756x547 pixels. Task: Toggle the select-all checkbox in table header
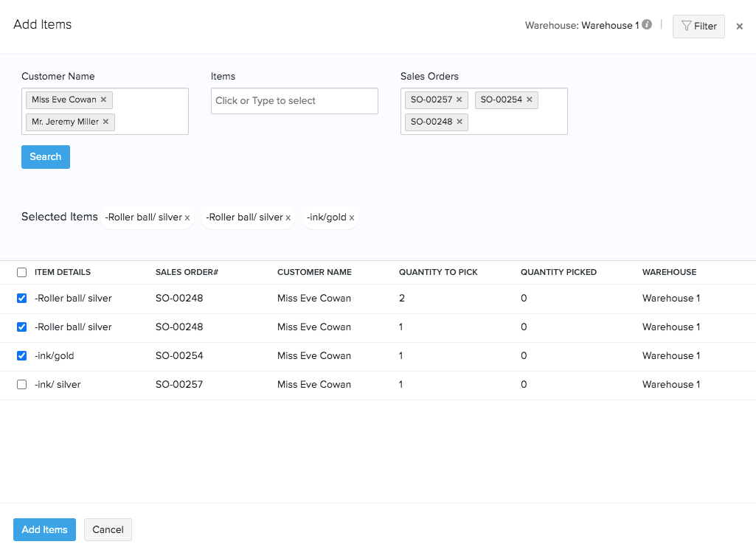(x=21, y=272)
